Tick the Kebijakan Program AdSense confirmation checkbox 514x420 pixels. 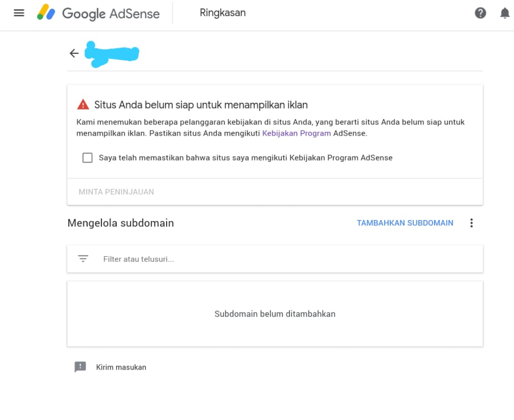click(x=88, y=158)
